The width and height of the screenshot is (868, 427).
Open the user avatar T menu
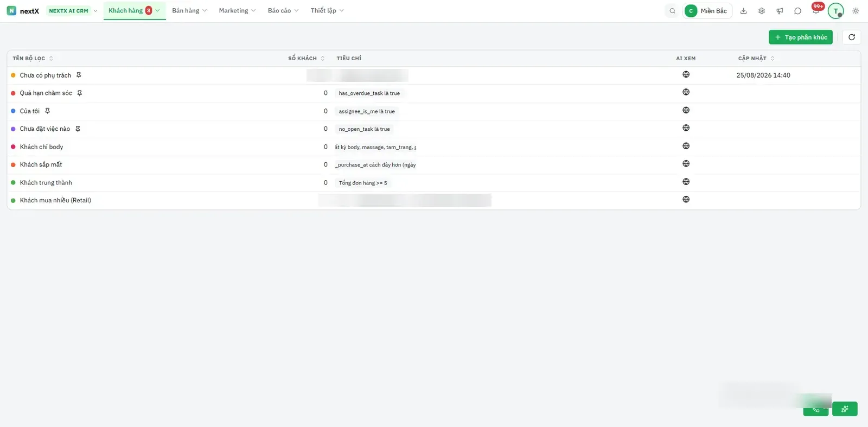coord(835,11)
